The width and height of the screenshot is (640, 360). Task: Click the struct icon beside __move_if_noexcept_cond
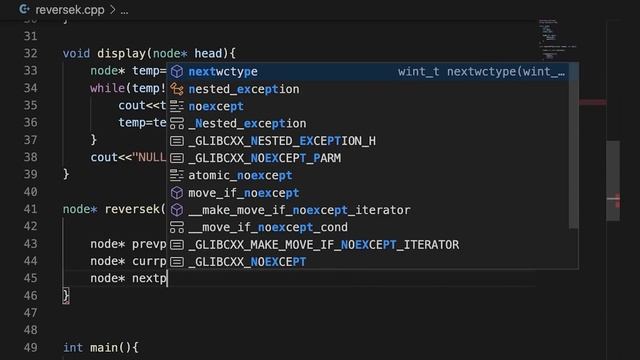[177, 227]
